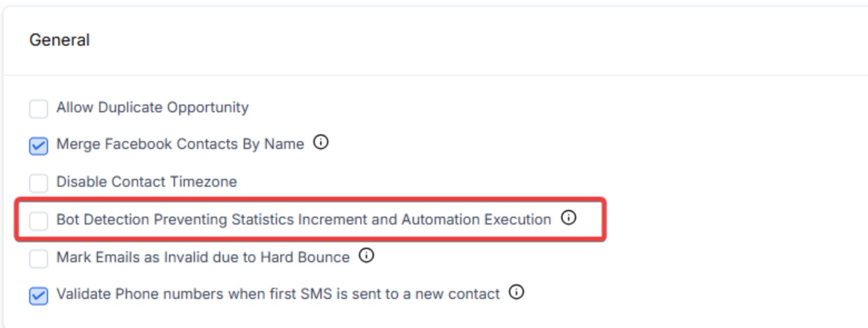Check Mark Emails as Invalid checkbox
868x328 pixels.
point(39,258)
